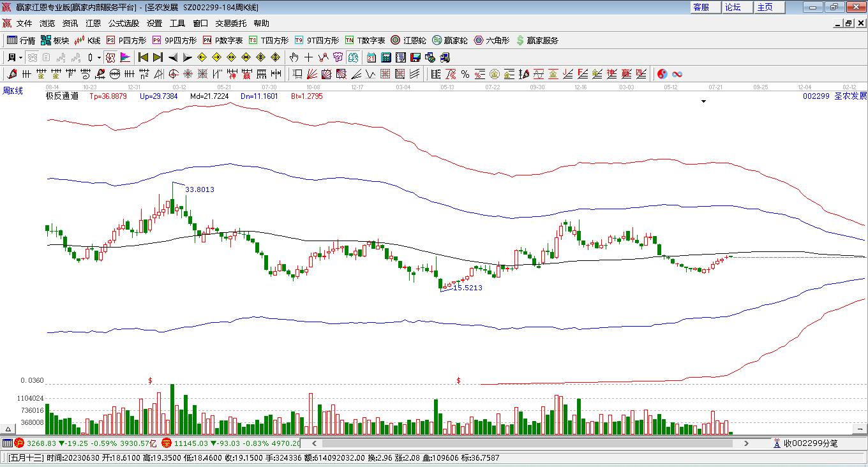Open the 周 period dropdown
The width and height of the screenshot is (868, 467).
14,57
